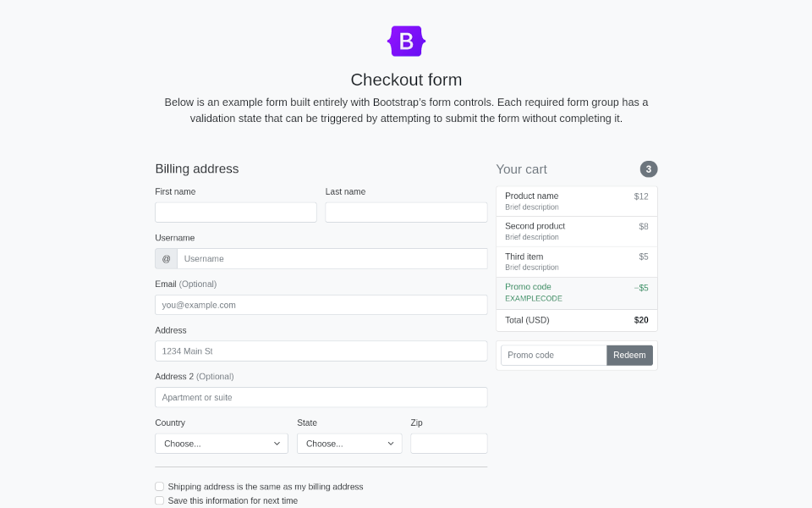Click the Redeem button
The width and height of the screenshot is (812, 508).
coord(629,355)
